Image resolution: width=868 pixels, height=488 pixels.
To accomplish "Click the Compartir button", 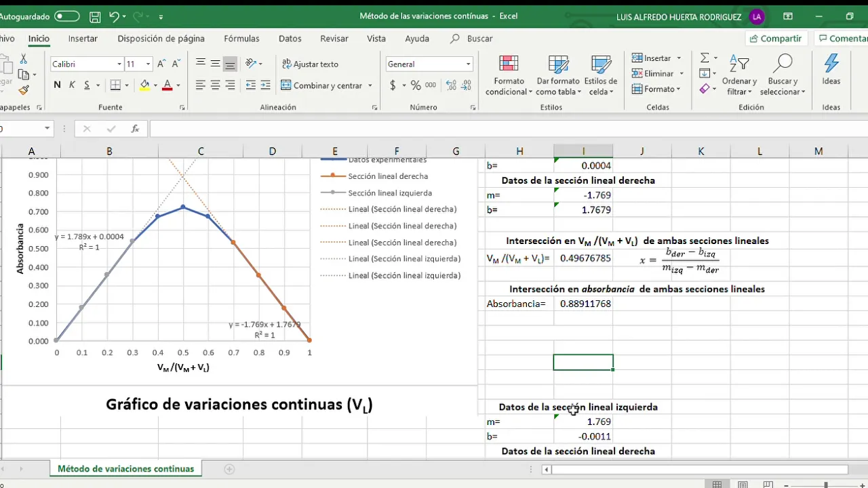I will coord(776,39).
